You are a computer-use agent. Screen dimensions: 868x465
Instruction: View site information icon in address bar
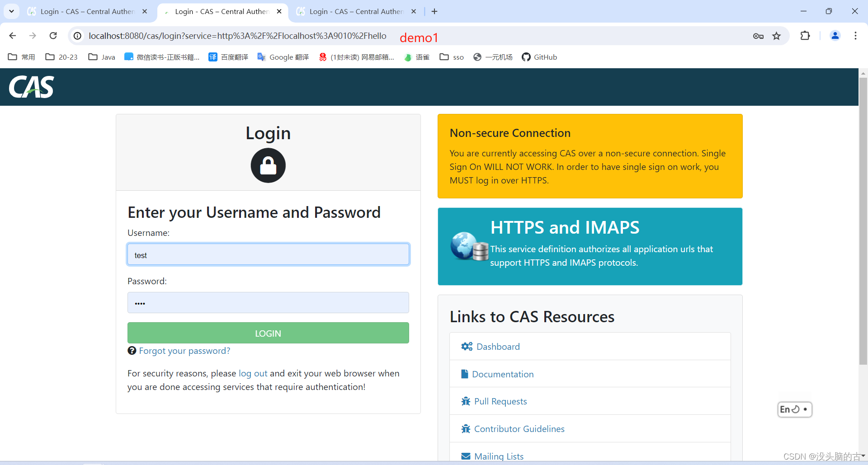coord(78,36)
